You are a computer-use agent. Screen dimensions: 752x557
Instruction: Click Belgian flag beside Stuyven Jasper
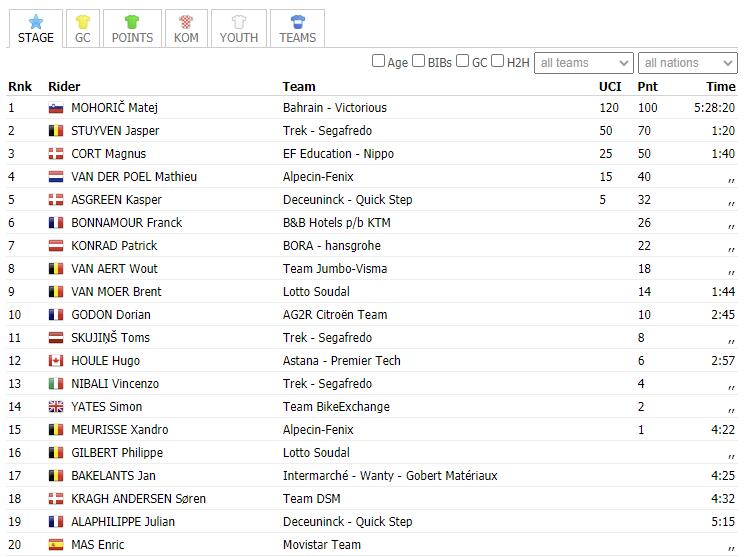coord(56,131)
